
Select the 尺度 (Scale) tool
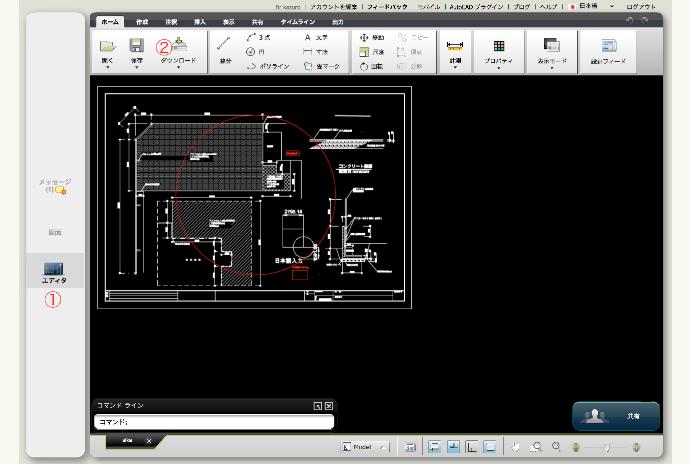[x=372, y=52]
